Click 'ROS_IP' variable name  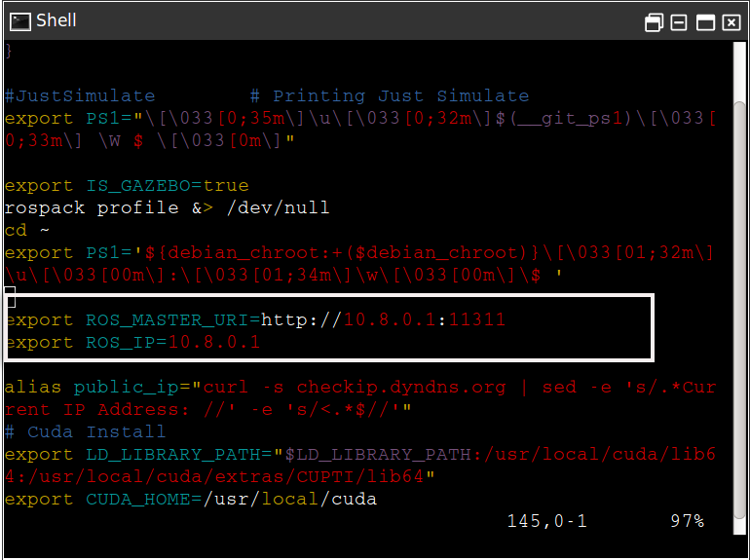(121, 343)
